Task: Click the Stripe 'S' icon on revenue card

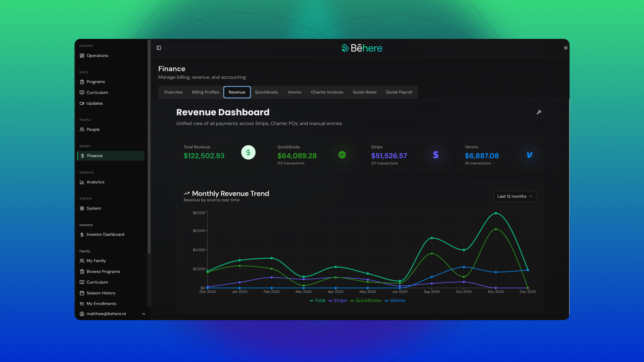Action: pyautogui.click(x=435, y=155)
